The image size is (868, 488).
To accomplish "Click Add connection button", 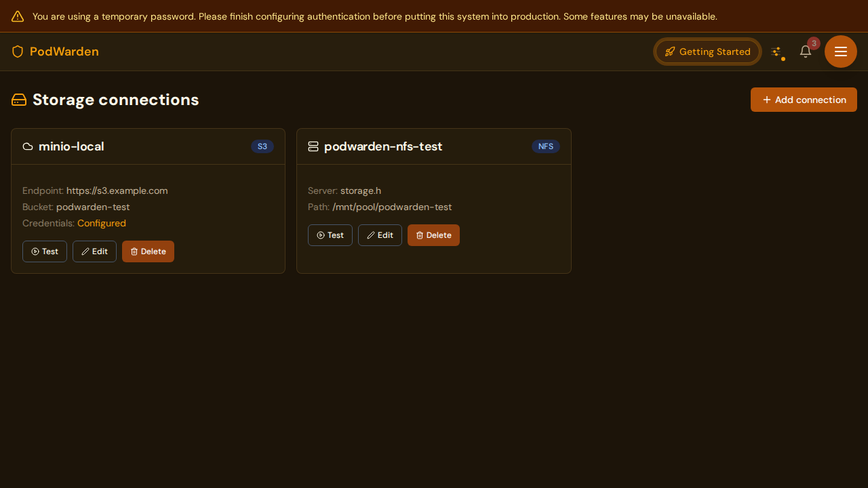I will [804, 100].
